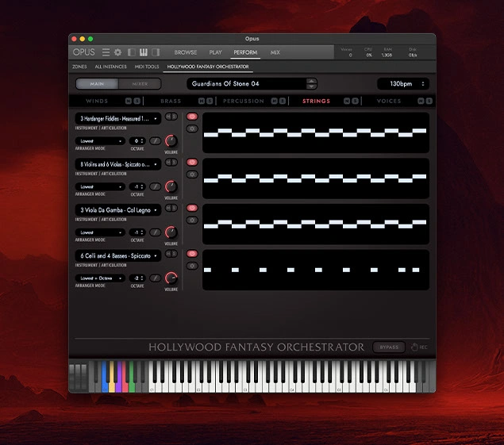
Task: Select the MIXER view button
Action: coord(140,84)
